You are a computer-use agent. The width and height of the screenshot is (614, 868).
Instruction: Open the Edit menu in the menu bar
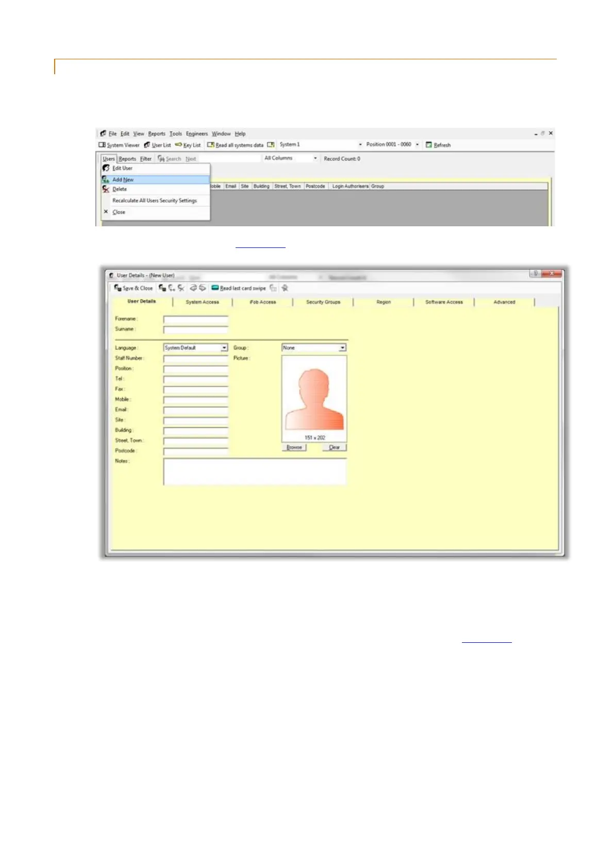[125, 133]
